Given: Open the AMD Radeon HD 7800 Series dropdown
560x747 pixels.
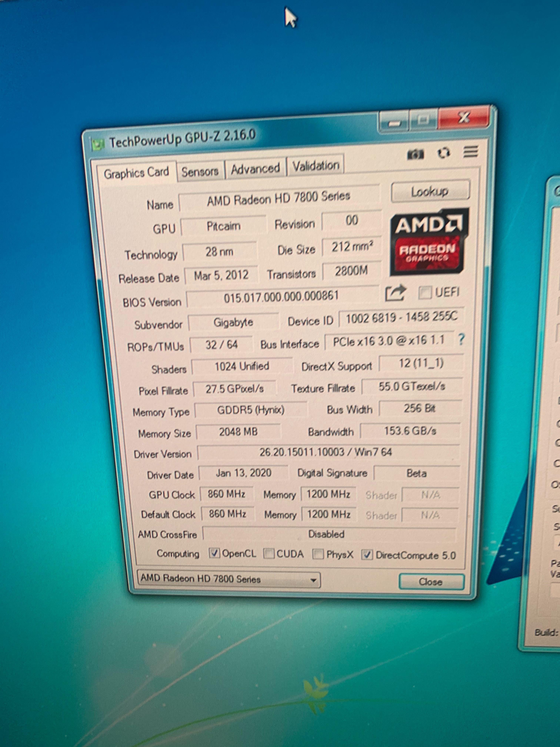Looking at the screenshot, I should click(229, 579).
